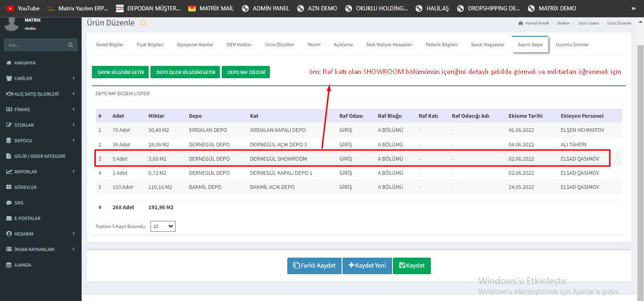Click the favorite star next to Ürün Düzenle

[x=143, y=23]
